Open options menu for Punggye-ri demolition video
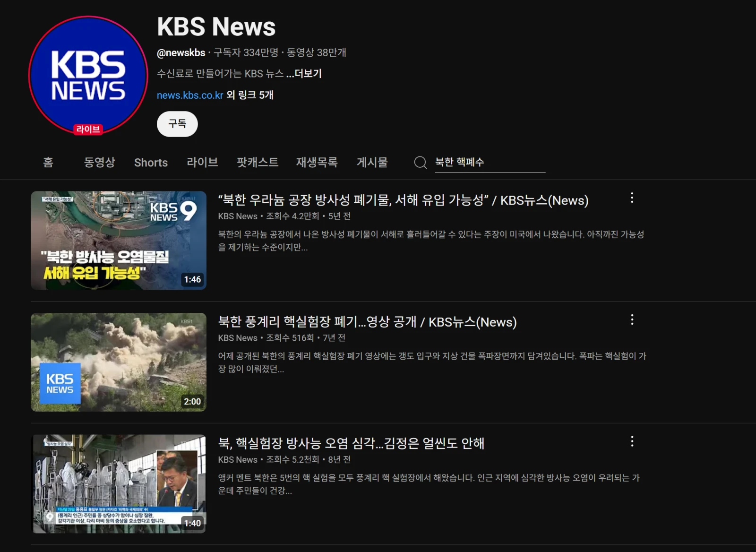The height and width of the screenshot is (552, 756). pos(632,320)
